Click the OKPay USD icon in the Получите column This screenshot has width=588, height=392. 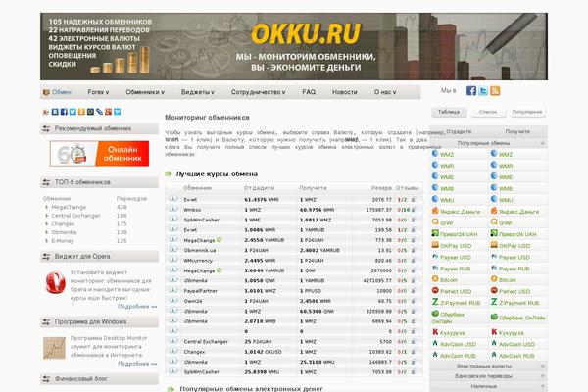coord(494,245)
